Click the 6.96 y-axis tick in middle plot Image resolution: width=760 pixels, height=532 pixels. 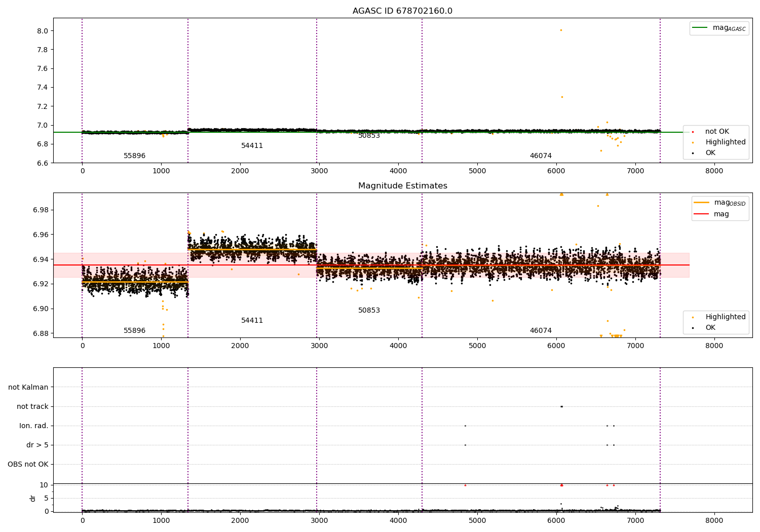coord(40,235)
